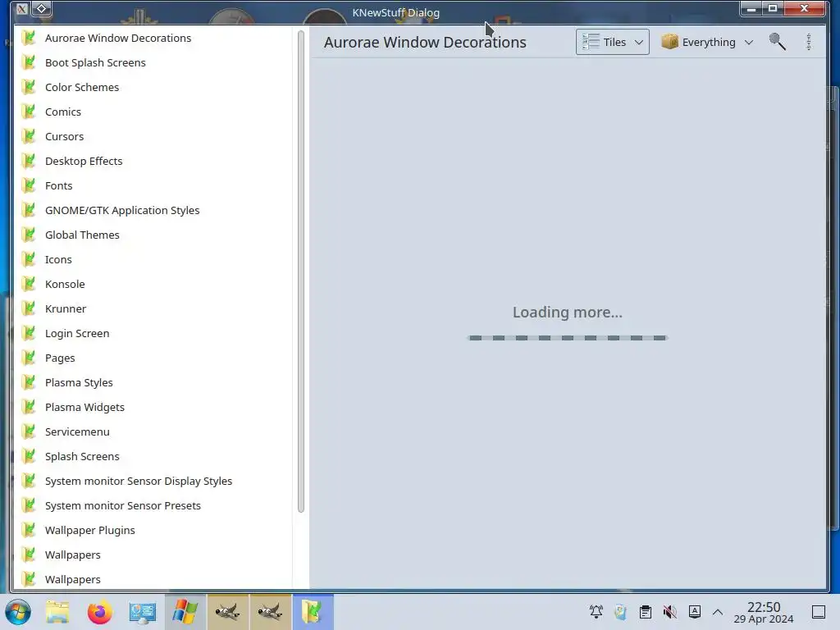Open the vertical dots overflow menu
Screen dimensions: 840x630
[809, 42]
